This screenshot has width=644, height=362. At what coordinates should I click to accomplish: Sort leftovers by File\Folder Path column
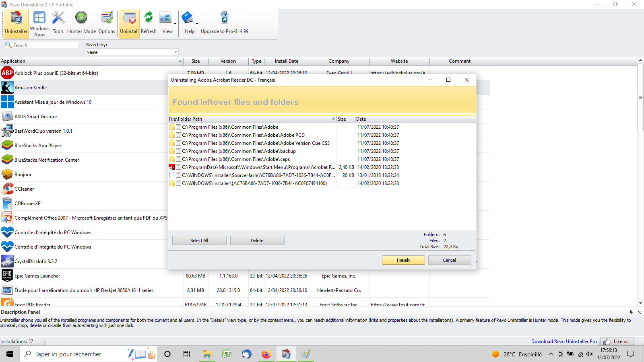point(252,119)
